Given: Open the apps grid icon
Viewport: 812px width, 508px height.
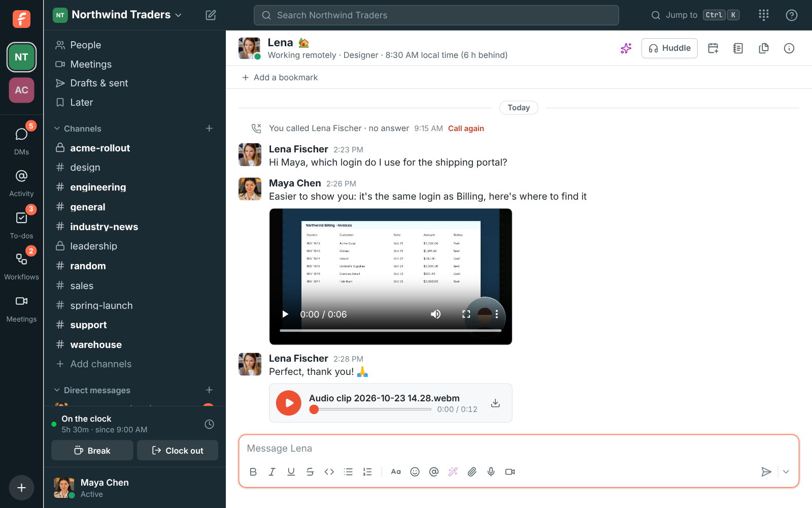Looking at the screenshot, I should [x=764, y=15].
